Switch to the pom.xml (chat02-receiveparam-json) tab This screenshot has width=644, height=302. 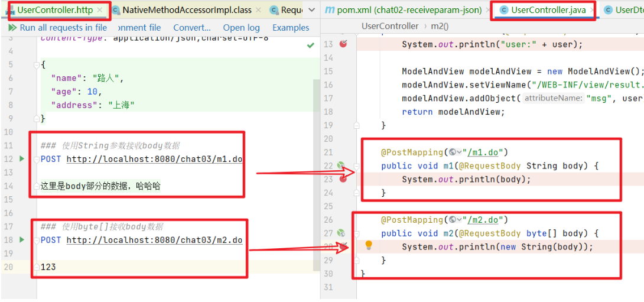coord(404,10)
